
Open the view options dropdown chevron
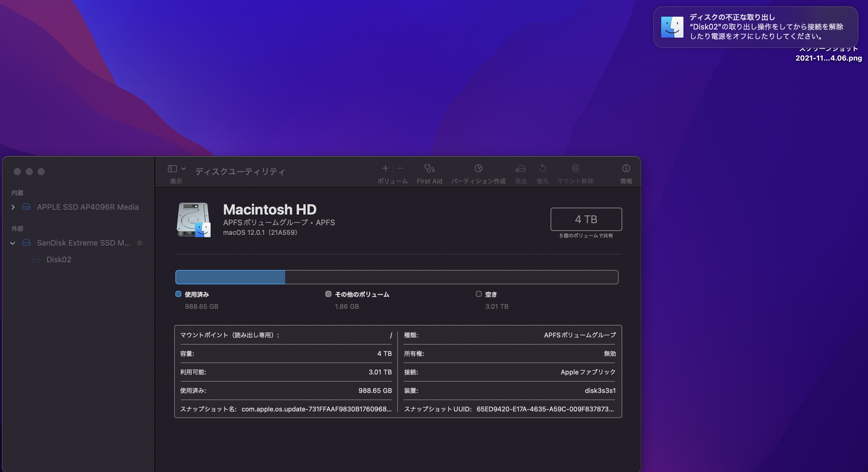[x=183, y=169]
